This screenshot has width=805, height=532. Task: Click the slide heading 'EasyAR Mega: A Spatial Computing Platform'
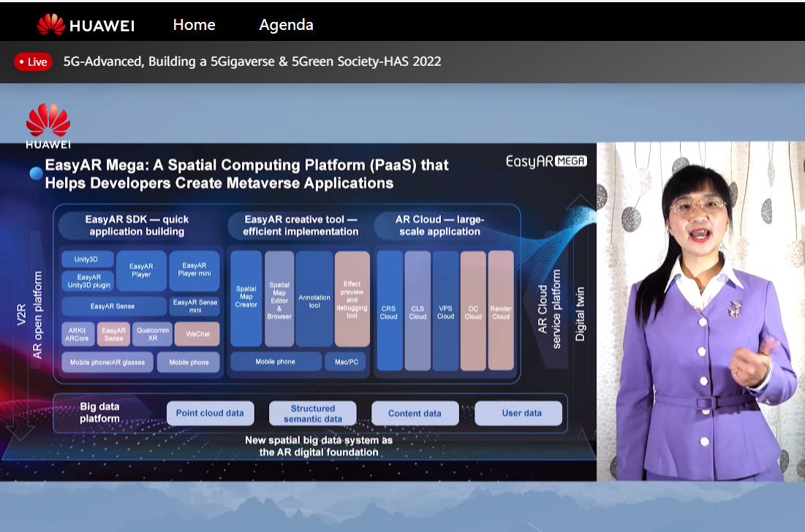(247, 174)
